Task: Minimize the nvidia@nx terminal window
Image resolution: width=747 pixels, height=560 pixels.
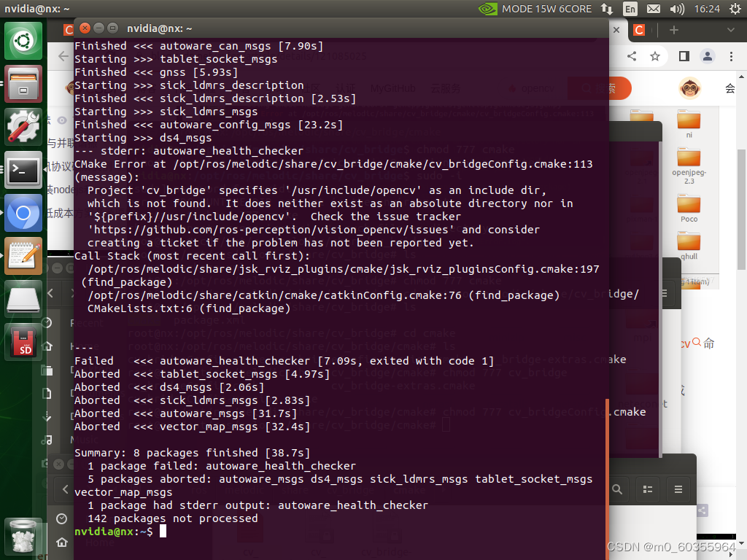Action: tap(98, 28)
